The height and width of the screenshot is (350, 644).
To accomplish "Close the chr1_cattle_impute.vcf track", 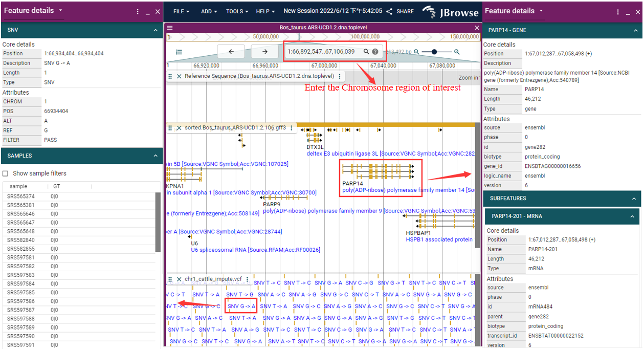I will coord(179,279).
